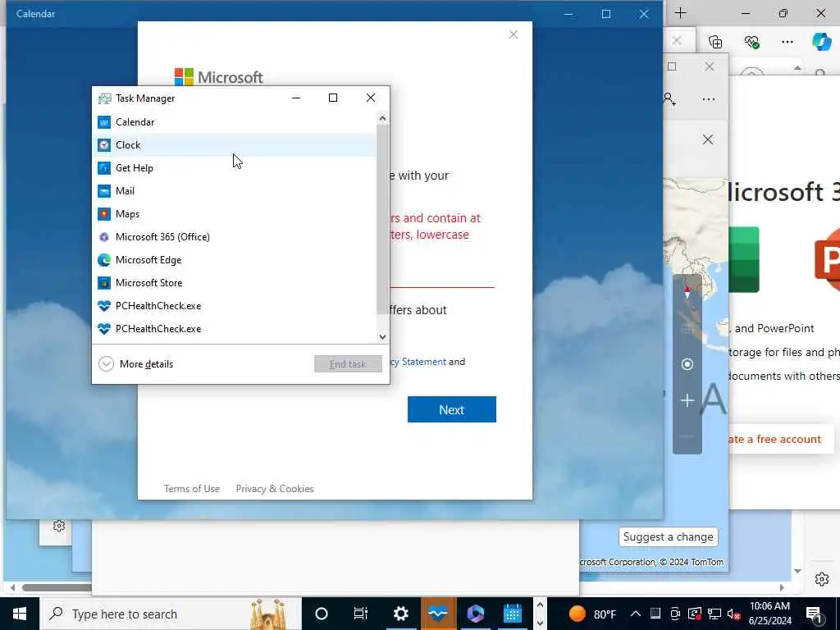Viewport: 840px width, 630px height.
Task: Click the Maps compass north icon
Action: click(687, 293)
